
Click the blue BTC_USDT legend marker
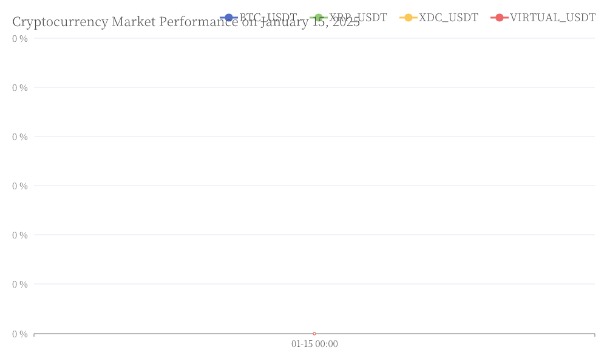(x=229, y=18)
